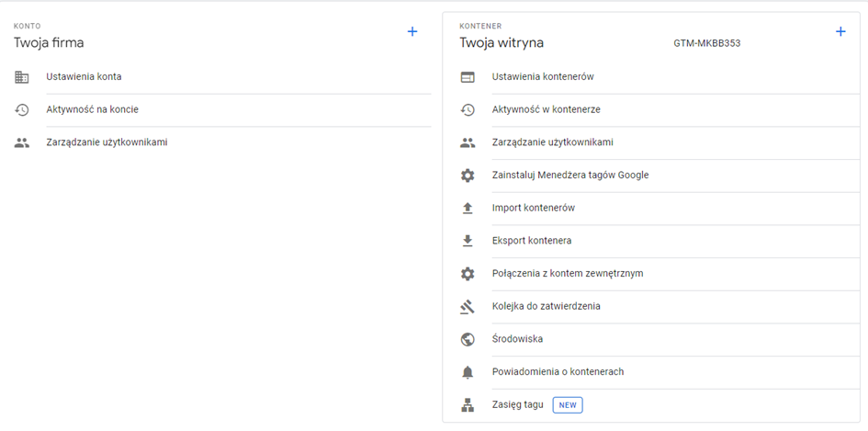Screen dimensions: 868x431
Task: Click the NEW badge next to Zasięg tagu
Action: (x=568, y=405)
